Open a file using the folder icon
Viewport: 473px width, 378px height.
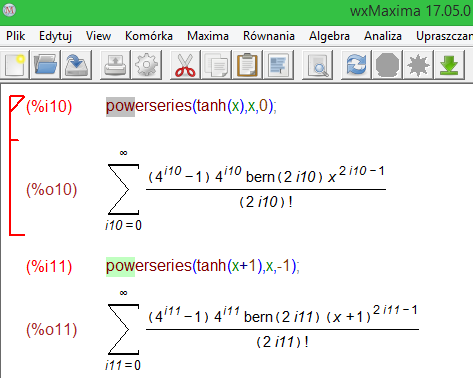point(45,65)
